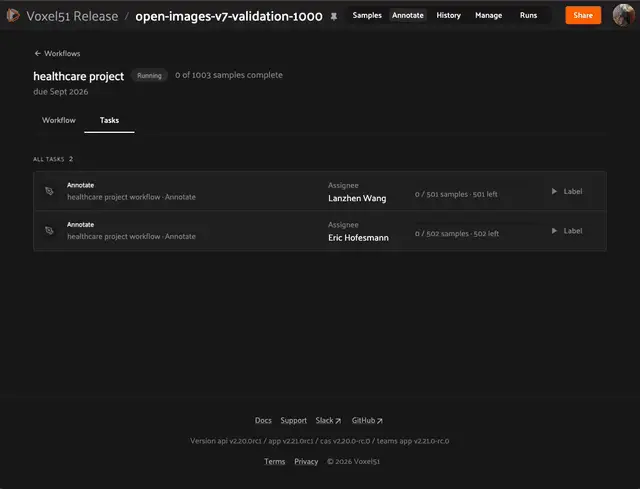This screenshot has width=640, height=489.
Task: Click annotate pen icon in Eric Hofesmann row
Action: click(49, 231)
